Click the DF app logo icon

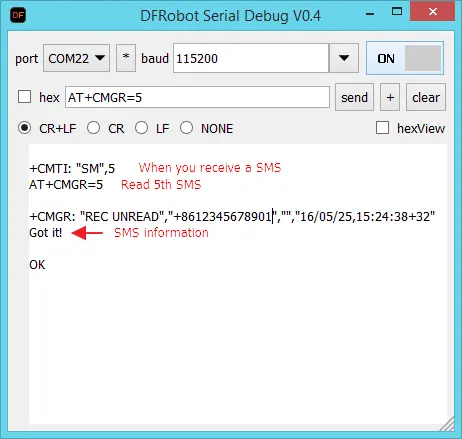click(x=18, y=15)
